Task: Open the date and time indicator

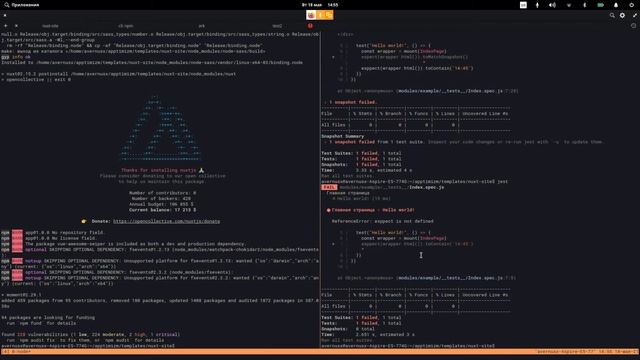Action: [320, 5]
